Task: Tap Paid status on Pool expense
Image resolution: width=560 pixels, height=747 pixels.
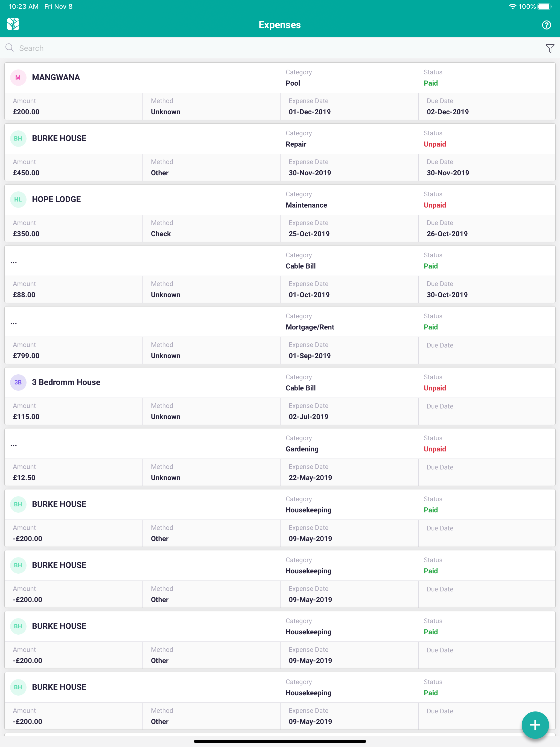Action: (431, 83)
